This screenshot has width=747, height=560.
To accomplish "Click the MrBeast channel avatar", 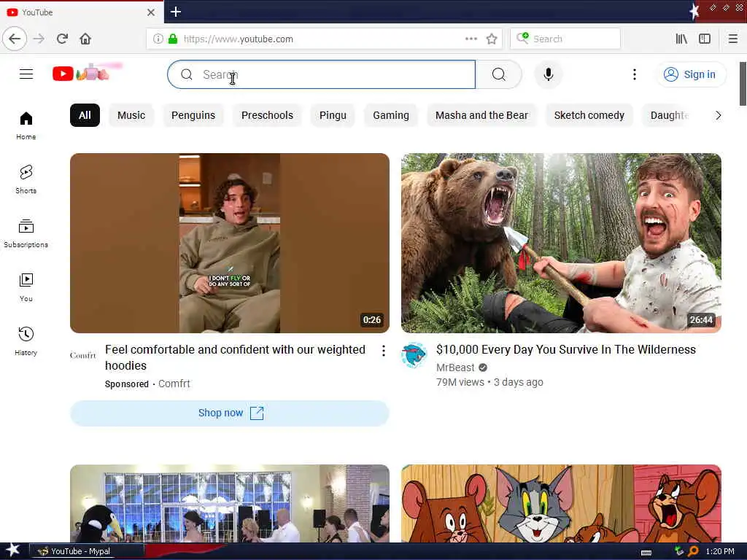I will pos(414,355).
